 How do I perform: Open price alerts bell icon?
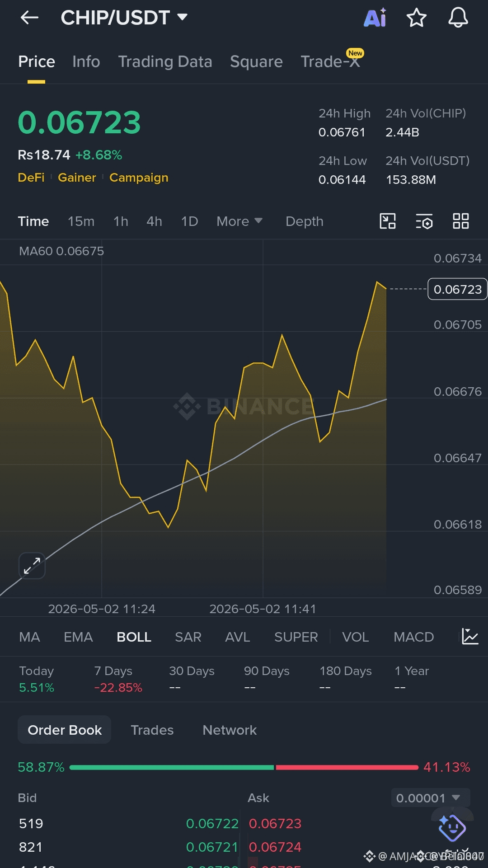(x=458, y=18)
